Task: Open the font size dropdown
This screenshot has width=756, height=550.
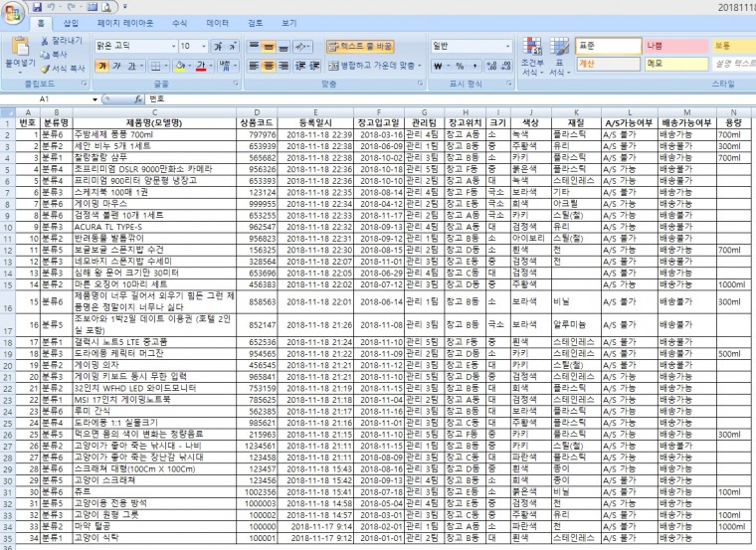Action: 202,46
